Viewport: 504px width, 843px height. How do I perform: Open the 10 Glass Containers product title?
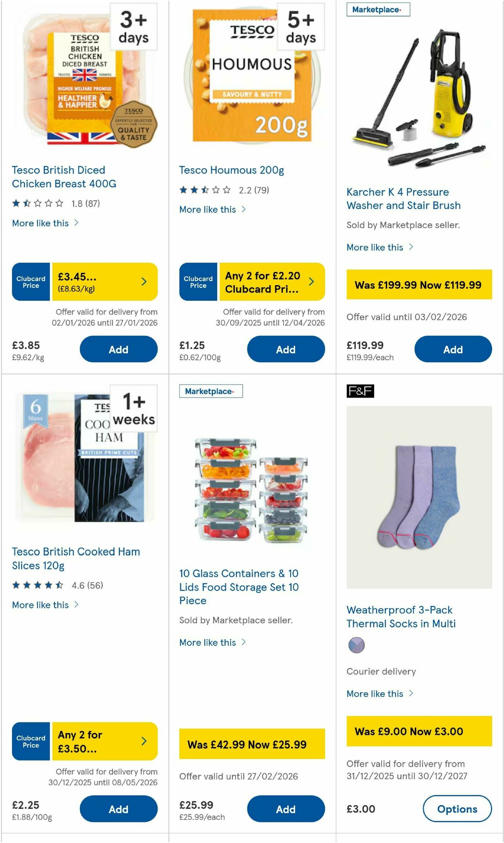(x=239, y=587)
